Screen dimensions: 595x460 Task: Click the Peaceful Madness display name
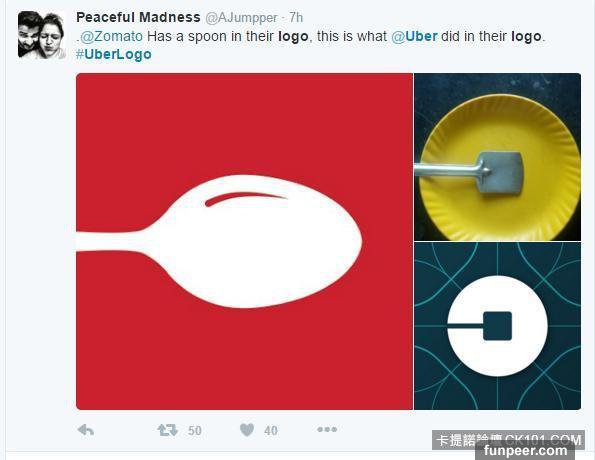point(138,17)
